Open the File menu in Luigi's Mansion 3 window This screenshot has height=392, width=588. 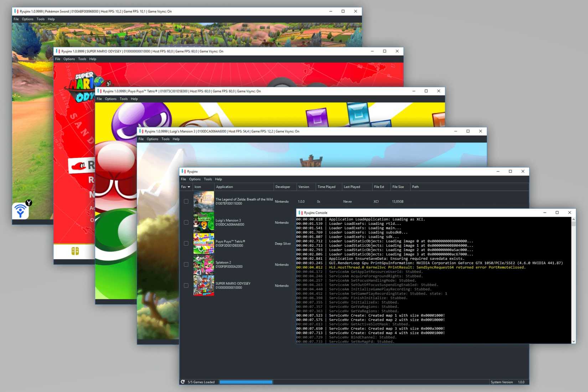point(141,139)
